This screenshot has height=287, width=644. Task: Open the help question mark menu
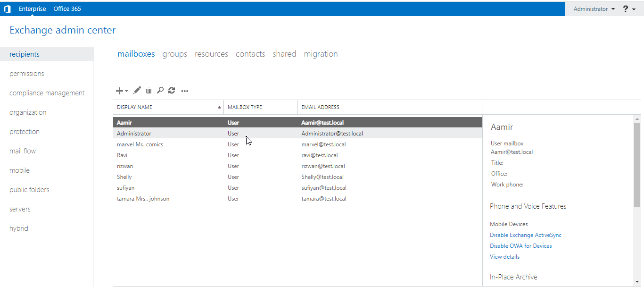coord(629,9)
